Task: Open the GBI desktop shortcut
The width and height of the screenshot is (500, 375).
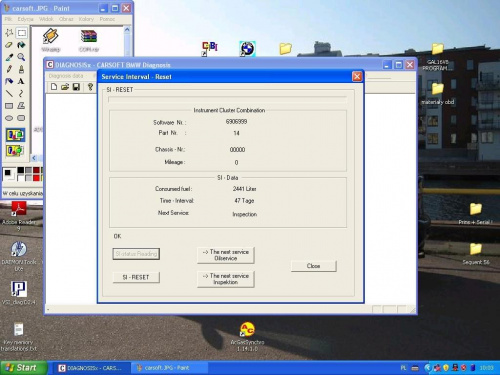Action: [x=210, y=49]
